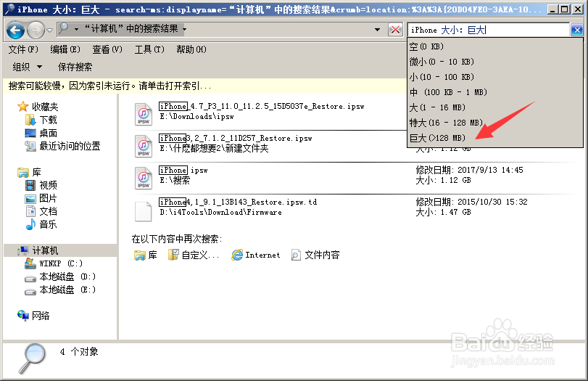Search again in 自定义...
Screen dimensions: 588x381
click(x=193, y=255)
